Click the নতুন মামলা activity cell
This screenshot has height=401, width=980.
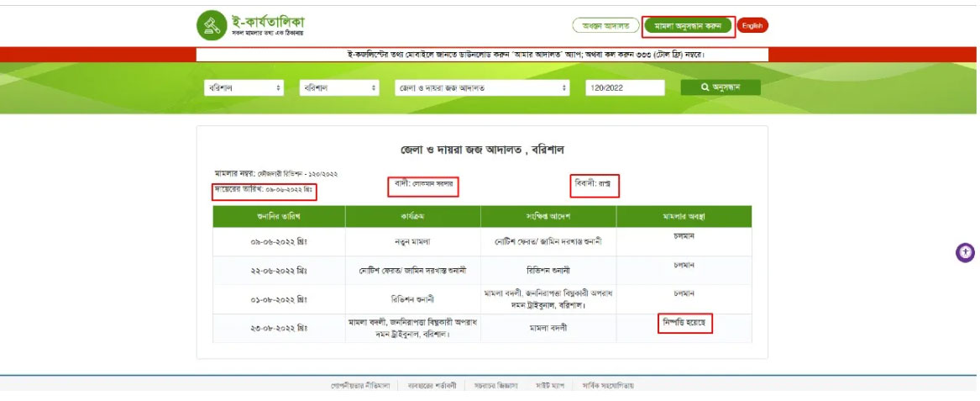[x=412, y=242]
